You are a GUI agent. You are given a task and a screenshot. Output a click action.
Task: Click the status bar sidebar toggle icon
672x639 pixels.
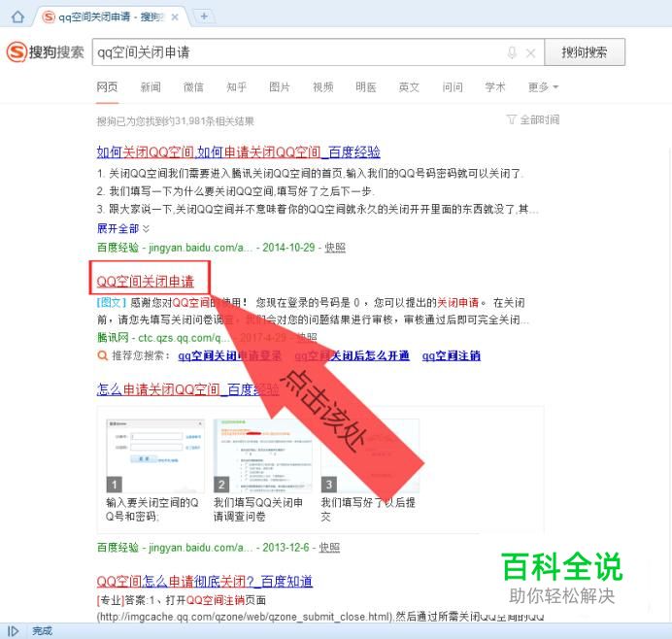point(13,631)
